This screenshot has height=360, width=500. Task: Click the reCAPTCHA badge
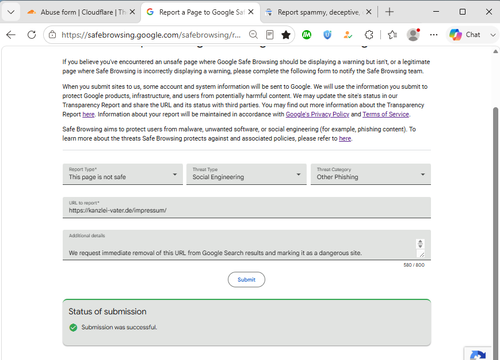click(478, 354)
